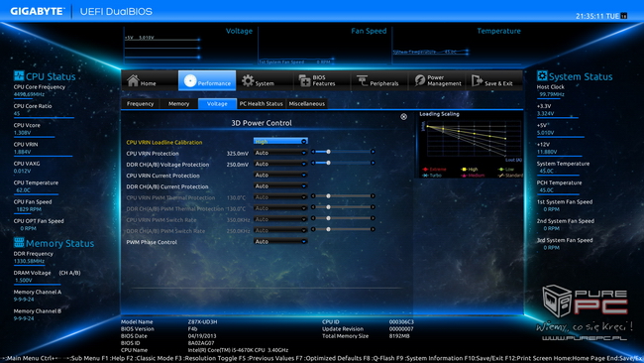This screenshot has width=644, height=363.
Task: Open the PC Health Status tab
Action: tap(262, 103)
